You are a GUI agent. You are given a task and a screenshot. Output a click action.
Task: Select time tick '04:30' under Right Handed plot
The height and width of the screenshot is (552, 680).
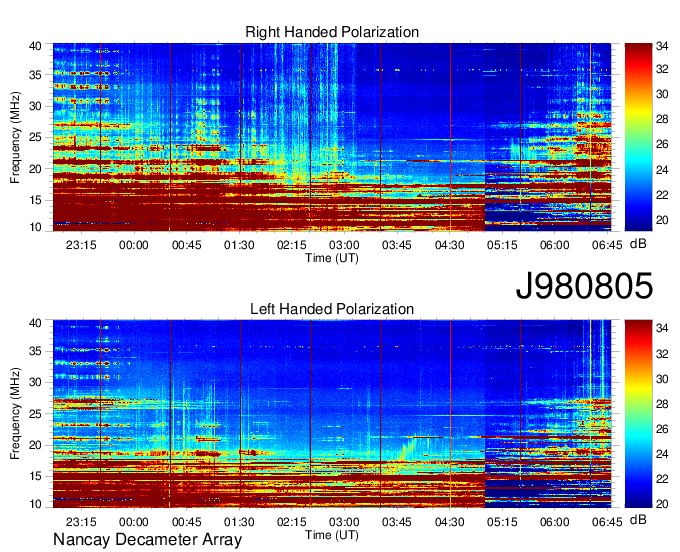pyautogui.click(x=449, y=245)
